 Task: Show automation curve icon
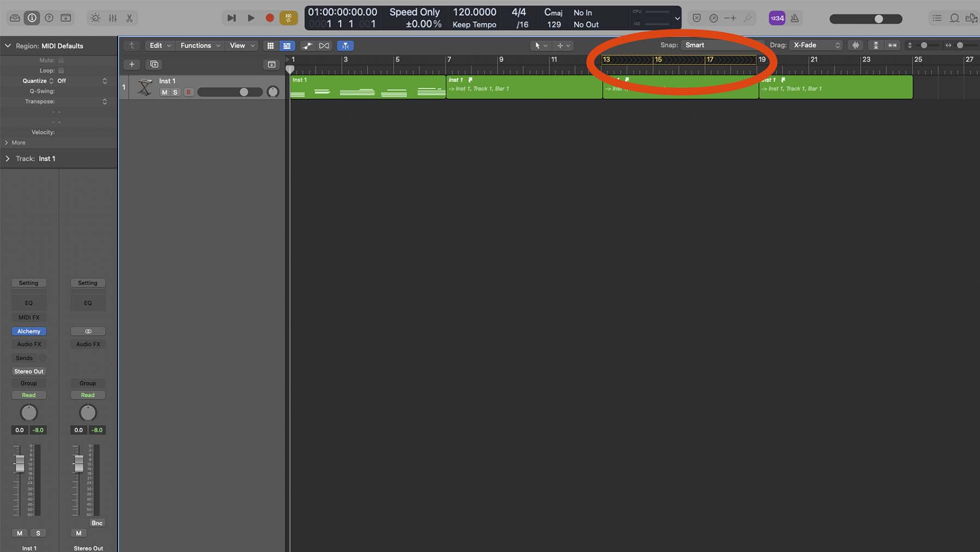coord(308,46)
